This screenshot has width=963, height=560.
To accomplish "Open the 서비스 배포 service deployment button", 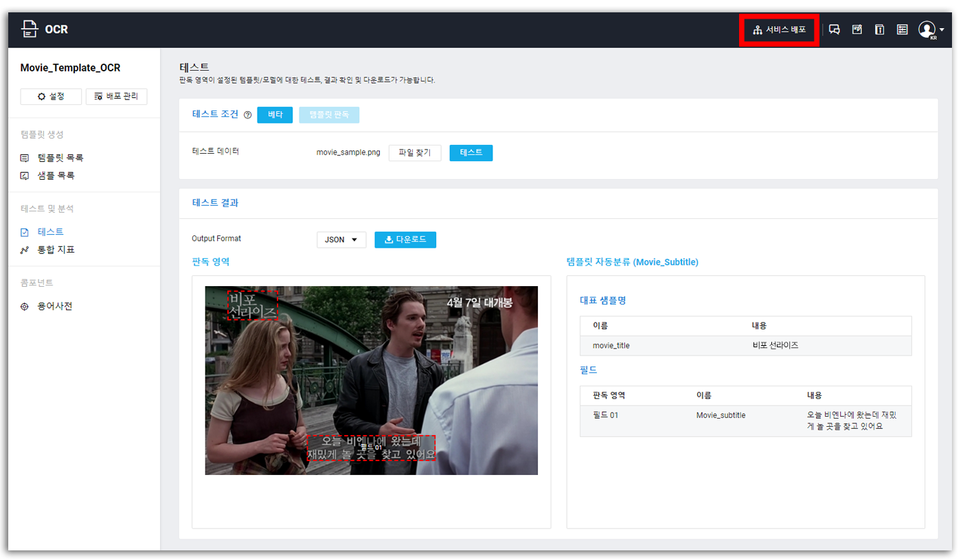I will tap(779, 30).
